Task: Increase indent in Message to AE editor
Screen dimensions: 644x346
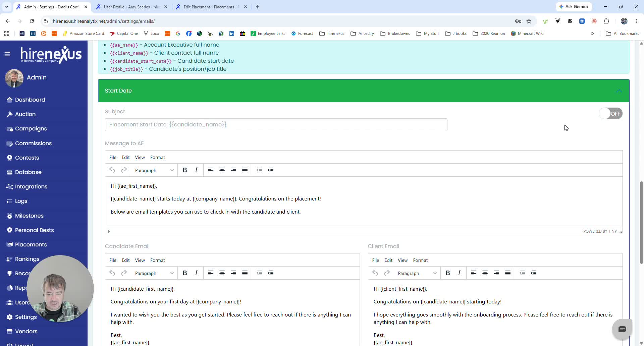Action: (x=271, y=170)
